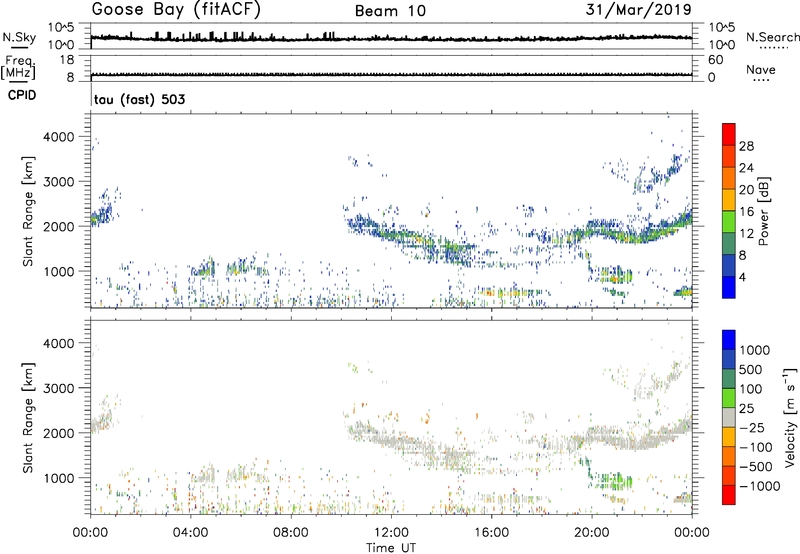Click the '4000' tick on the power panel axis
The height and width of the screenshot is (554, 800).
click(x=59, y=137)
